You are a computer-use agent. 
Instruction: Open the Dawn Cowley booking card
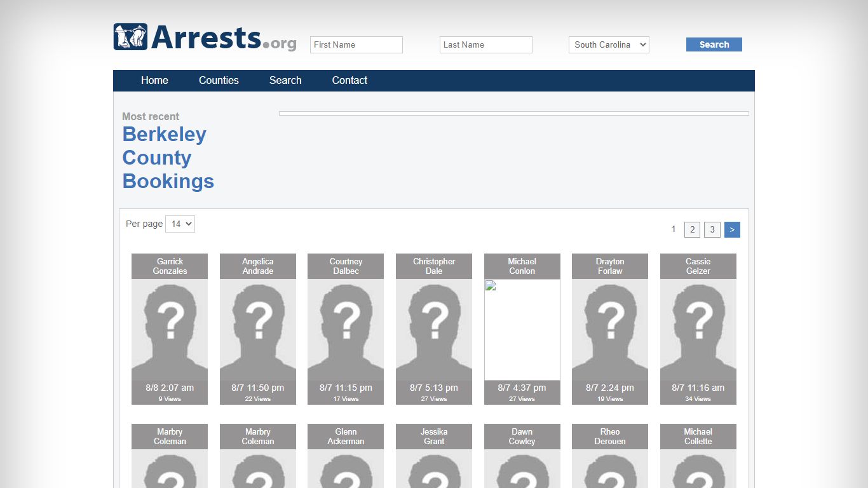coord(522,456)
